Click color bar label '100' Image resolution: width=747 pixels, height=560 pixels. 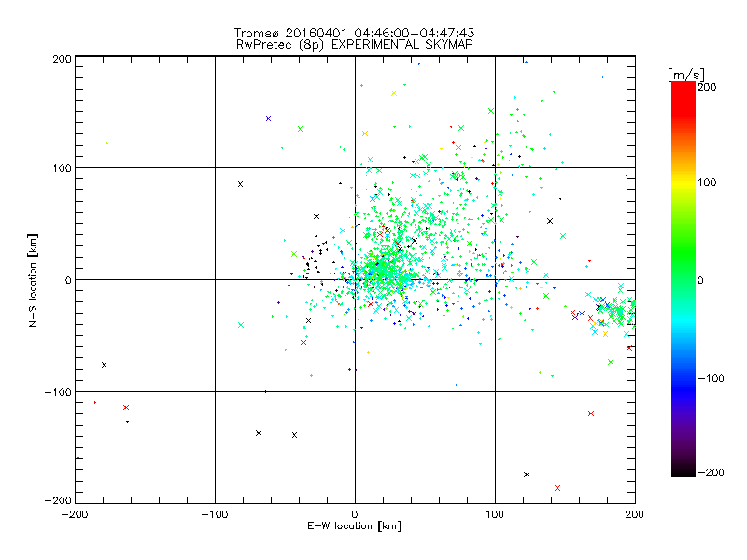pos(707,182)
